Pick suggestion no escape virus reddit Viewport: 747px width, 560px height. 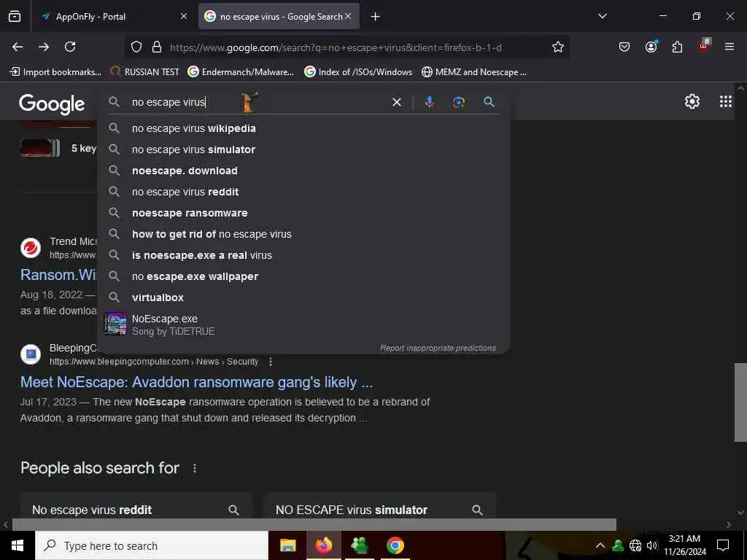point(303,192)
